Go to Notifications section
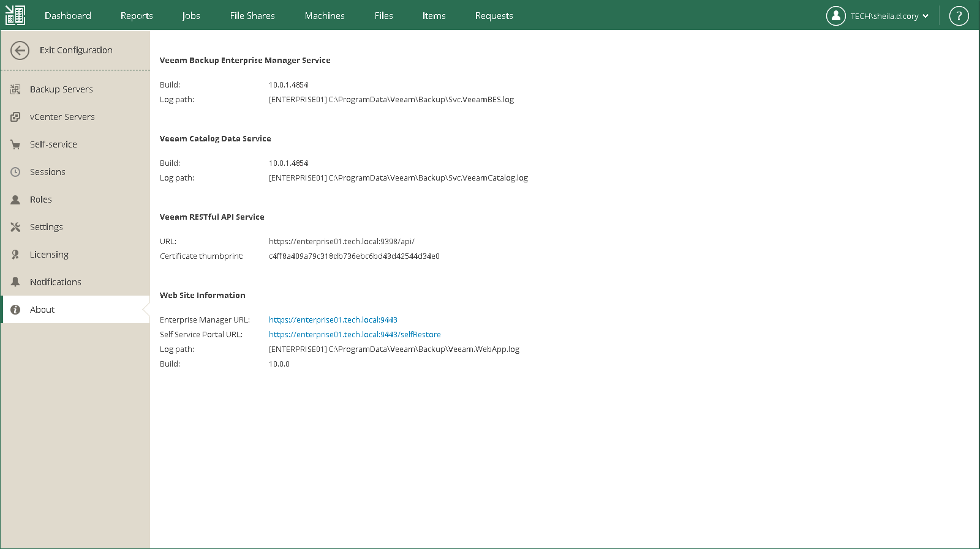980x549 pixels. [75, 282]
